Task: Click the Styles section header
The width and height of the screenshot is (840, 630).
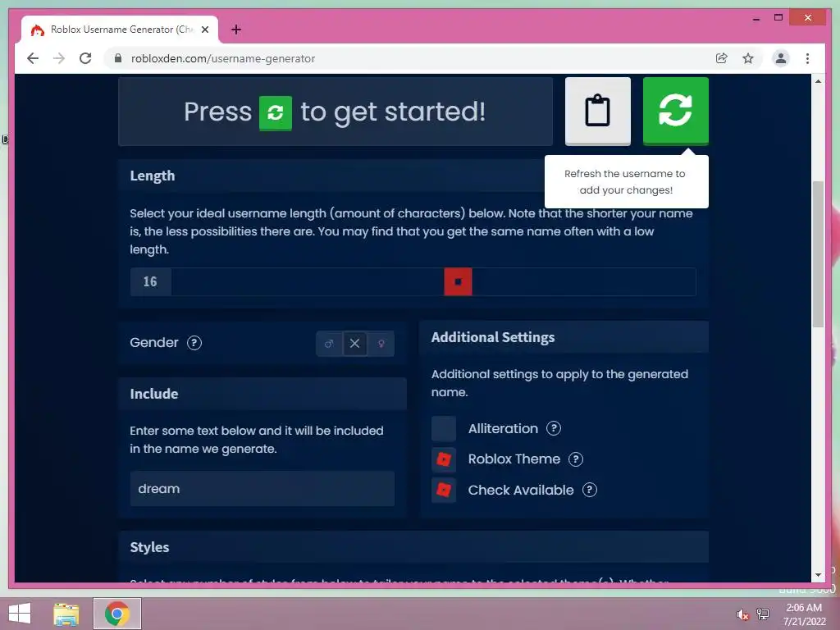Action: click(x=413, y=547)
